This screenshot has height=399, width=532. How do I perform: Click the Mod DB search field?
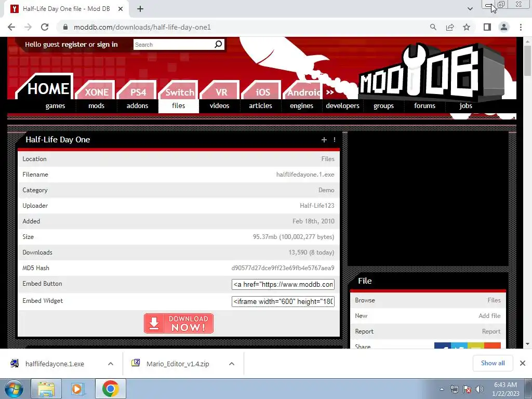point(174,45)
